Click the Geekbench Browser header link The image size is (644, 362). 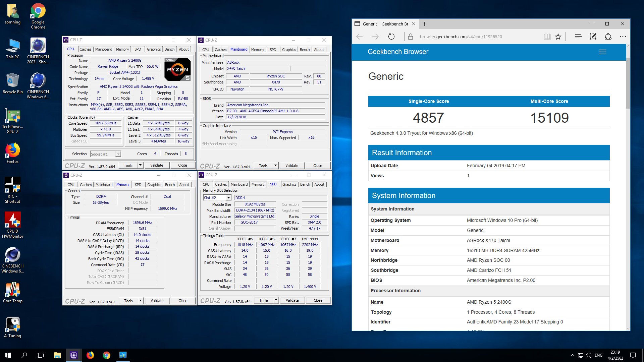tap(398, 52)
